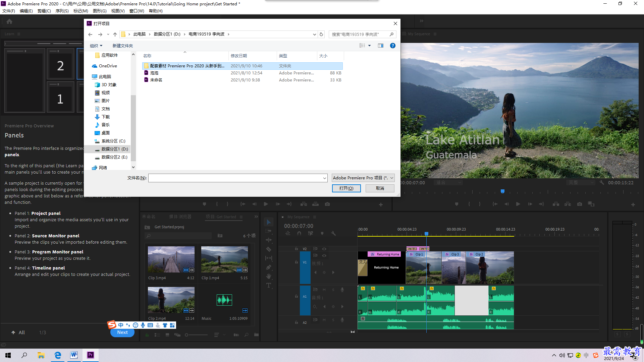Select the Track Select Forward tool
644x362 pixels.
pyautogui.click(x=269, y=231)
